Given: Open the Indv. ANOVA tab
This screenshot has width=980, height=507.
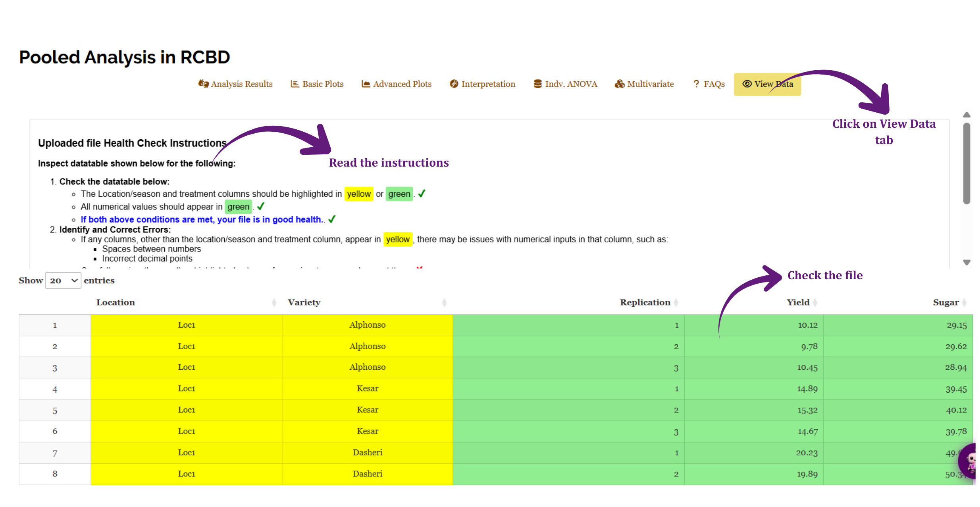Looking at the screenshot, I should (566, 84).
